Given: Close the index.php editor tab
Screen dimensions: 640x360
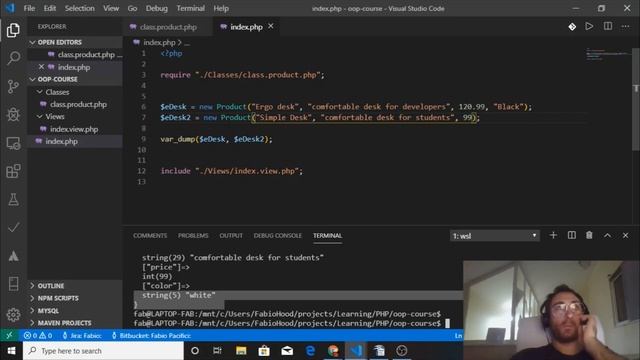Looking at the screenshot, I should pos(271,27).
